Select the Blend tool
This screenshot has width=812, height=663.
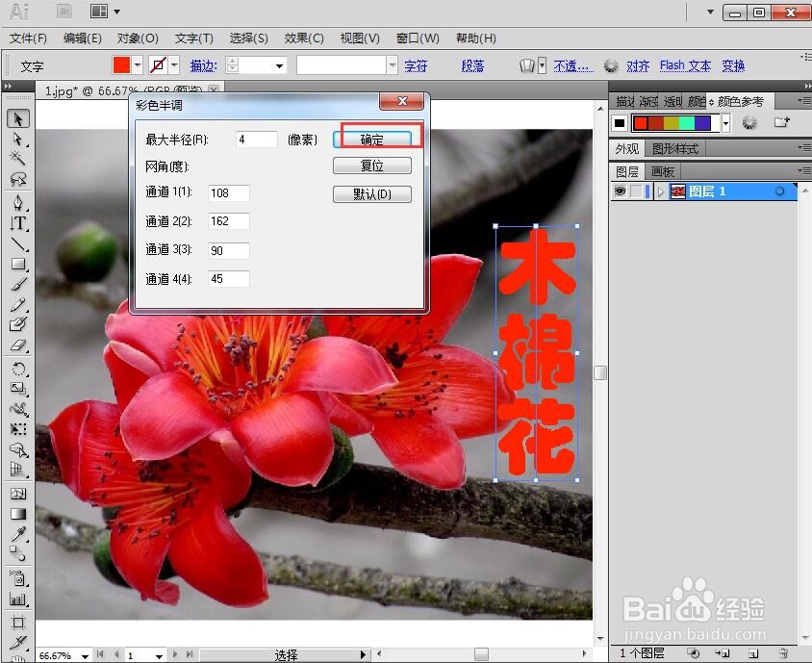pos(18,553)
